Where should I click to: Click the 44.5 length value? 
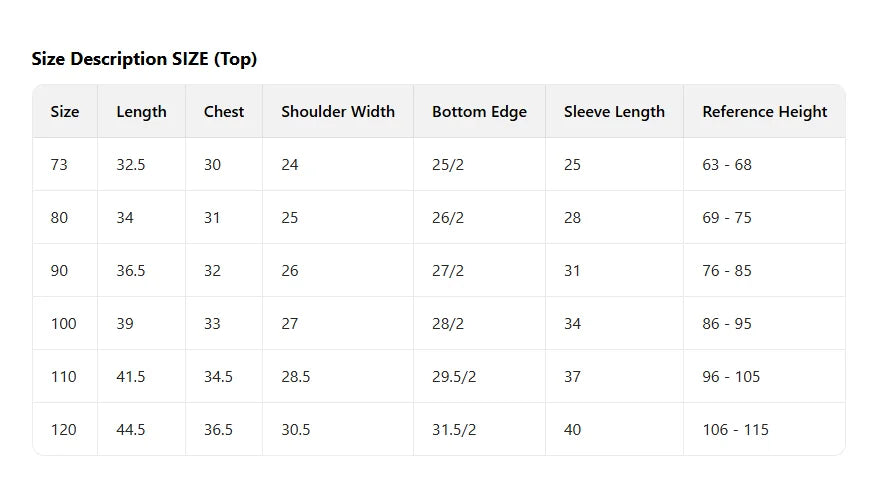point(131,429)
